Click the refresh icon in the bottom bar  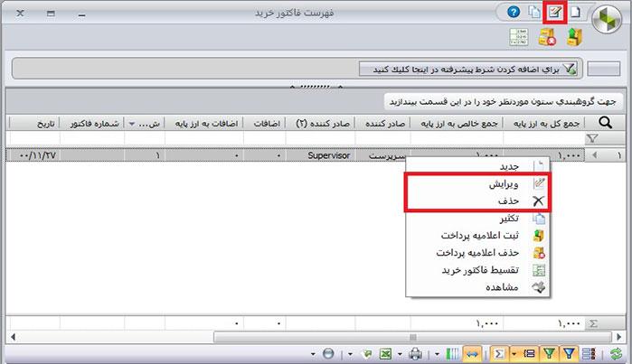coord(616,353)
